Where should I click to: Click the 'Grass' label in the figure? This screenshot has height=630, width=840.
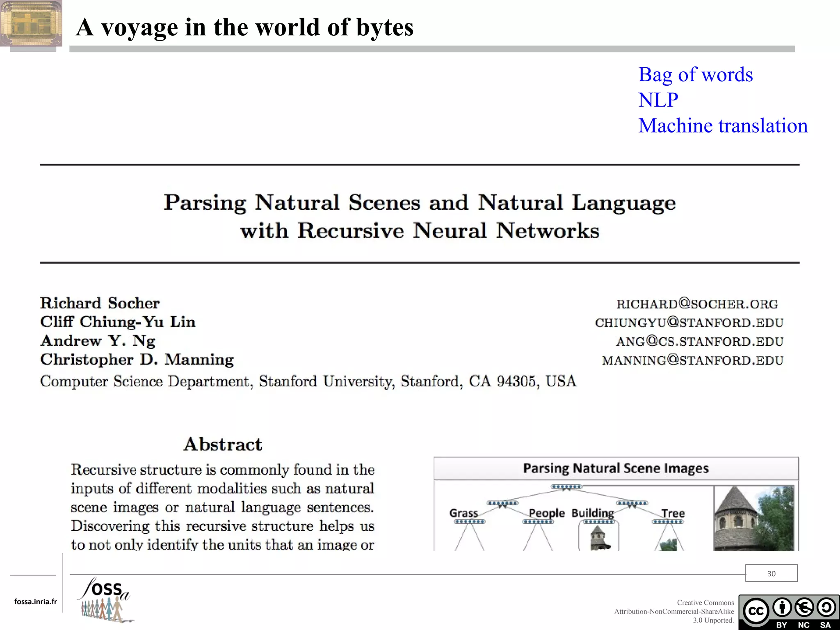463,513
